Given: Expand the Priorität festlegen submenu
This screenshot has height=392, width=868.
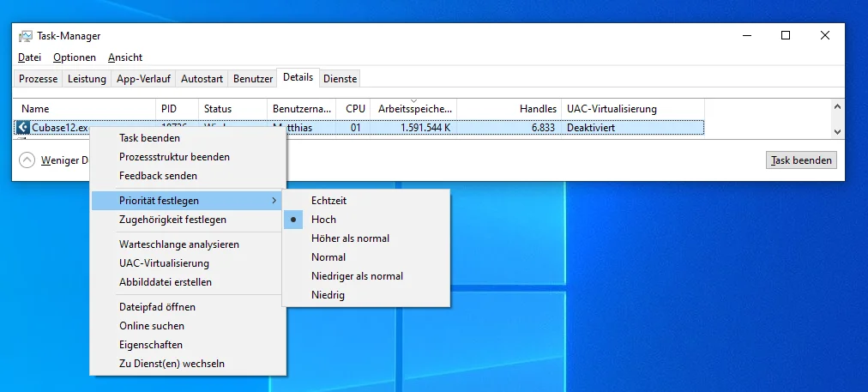Looking at the screenshot, I should [x=188, y=201].
